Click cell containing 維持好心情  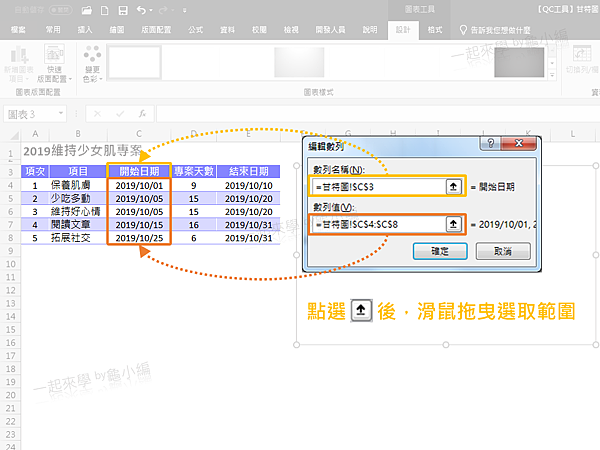point(78,211)
